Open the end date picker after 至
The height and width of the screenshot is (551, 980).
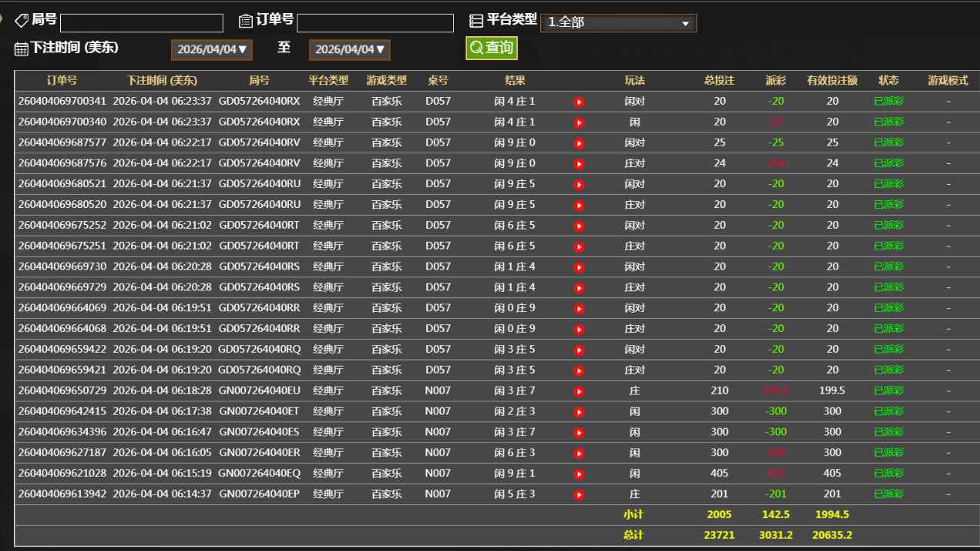coord(350,49)
